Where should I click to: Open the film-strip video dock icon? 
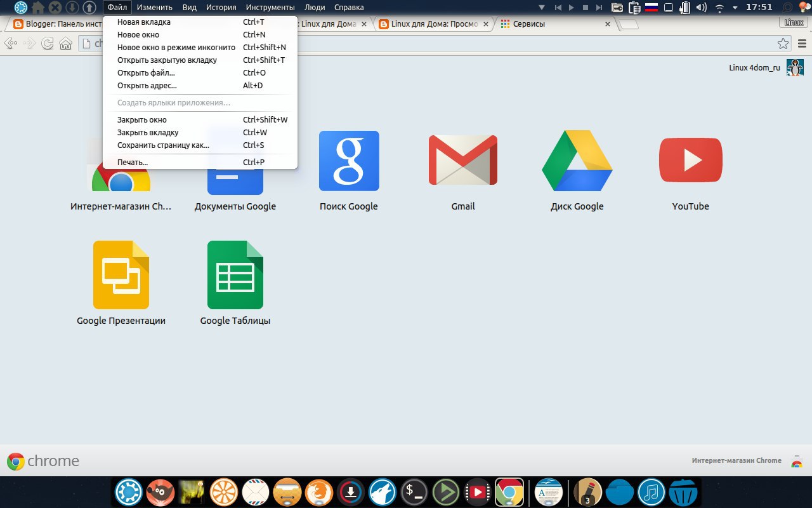[478, 491]
